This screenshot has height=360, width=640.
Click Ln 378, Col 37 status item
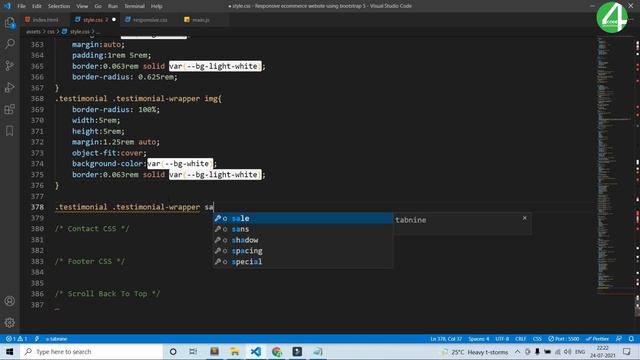(x=446, y=339)
